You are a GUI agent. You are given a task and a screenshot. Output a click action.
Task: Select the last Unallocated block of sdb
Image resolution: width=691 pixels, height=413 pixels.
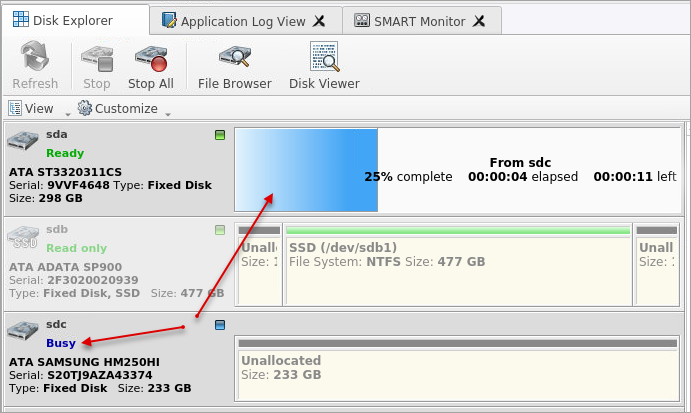pos(657,265)
